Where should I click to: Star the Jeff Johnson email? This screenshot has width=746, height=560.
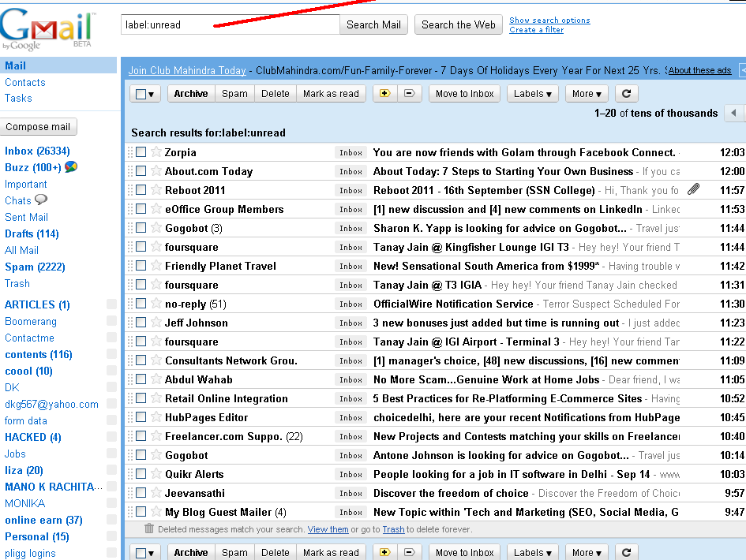click(x=156, y=323)
